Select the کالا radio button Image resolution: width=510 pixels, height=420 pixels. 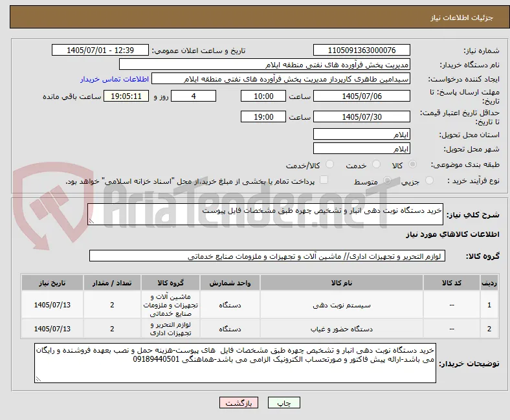tap(412, 164)
